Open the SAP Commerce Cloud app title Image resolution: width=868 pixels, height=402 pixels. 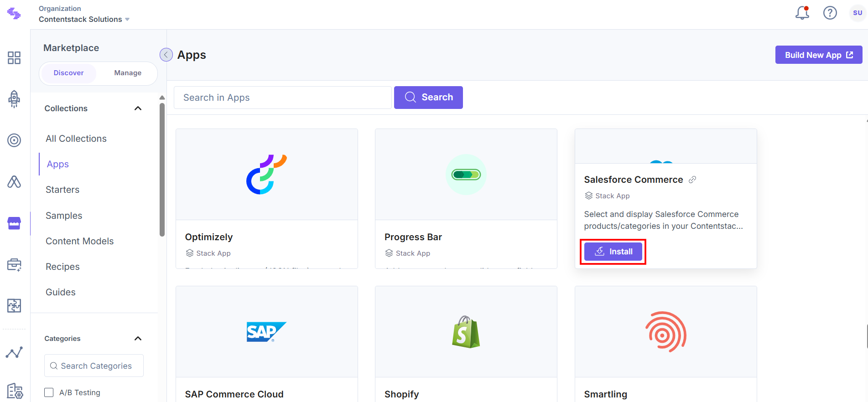tap(234, 394)
